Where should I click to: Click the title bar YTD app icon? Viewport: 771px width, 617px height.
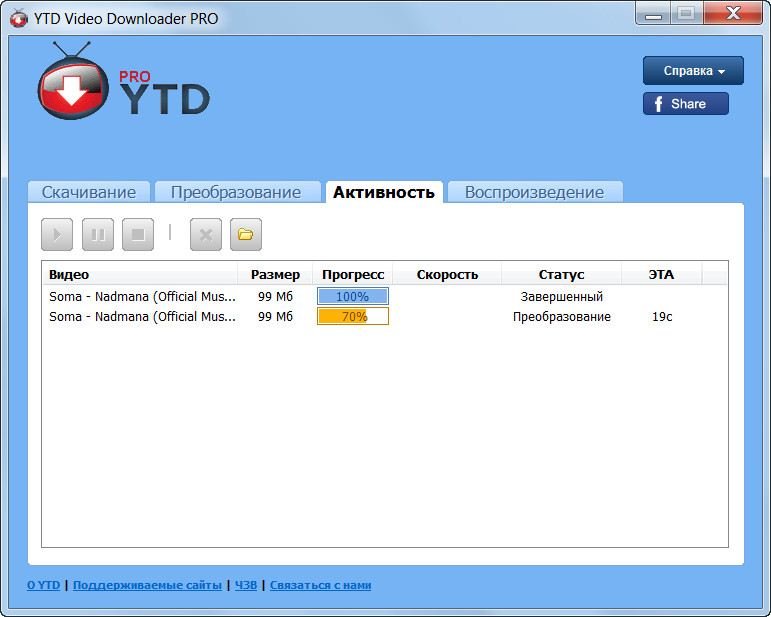pos(18,17)
